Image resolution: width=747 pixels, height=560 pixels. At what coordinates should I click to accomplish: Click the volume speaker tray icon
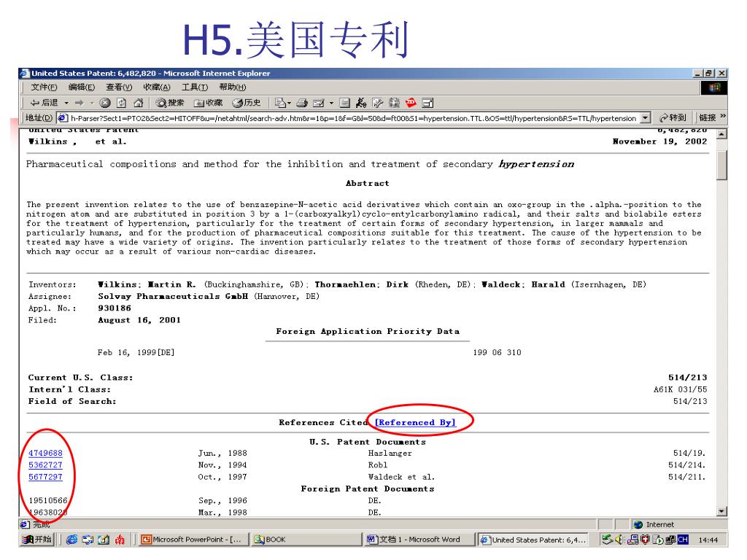click(x=620, y=540)
